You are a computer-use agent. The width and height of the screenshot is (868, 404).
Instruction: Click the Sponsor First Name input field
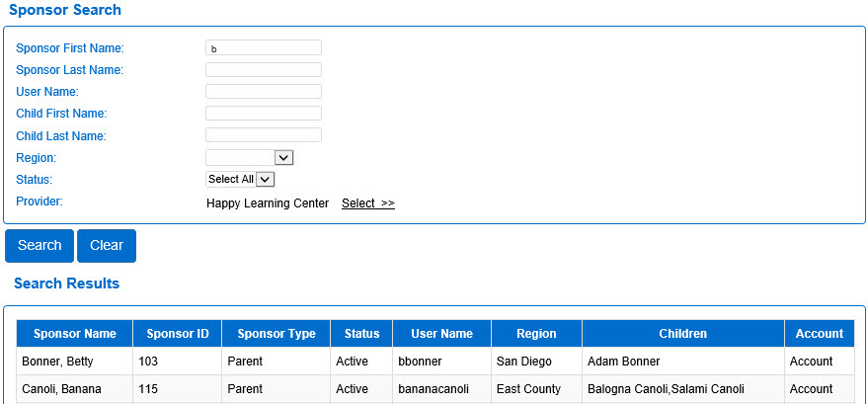coord(264,48)
